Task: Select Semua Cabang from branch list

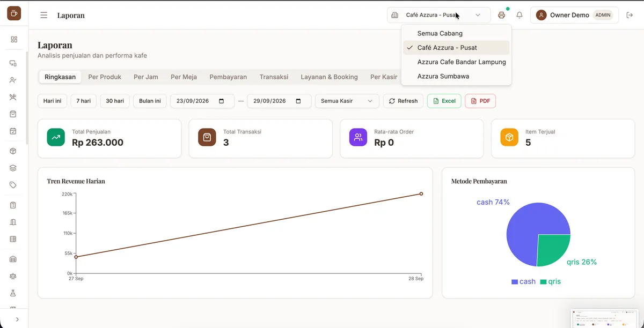Action: [456, 33]
